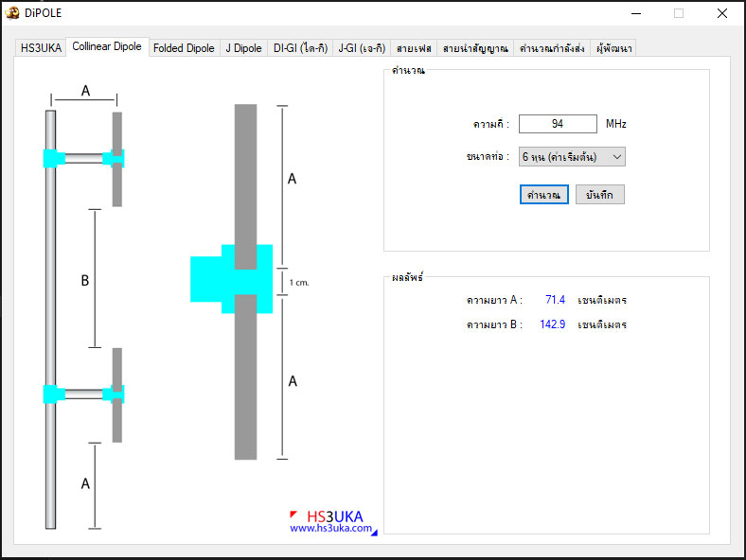Close the DiPOLE window
The width and height of the screenshot is (746, 560).
(721, 13)
